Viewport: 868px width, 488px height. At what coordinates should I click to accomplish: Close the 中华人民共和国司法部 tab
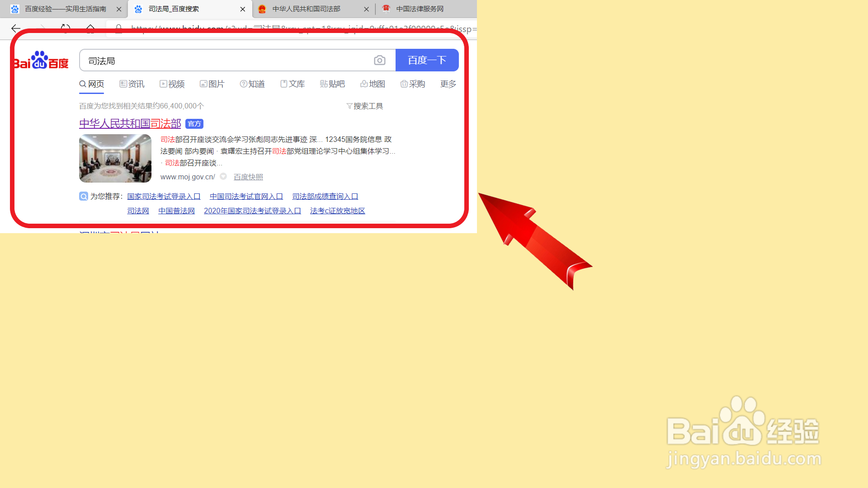tap(367, 9)
